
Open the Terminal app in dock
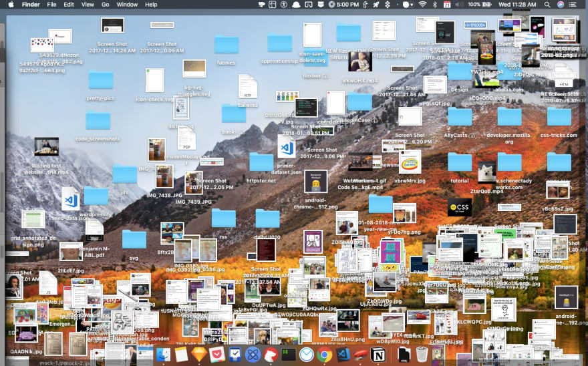pos(289,355)
